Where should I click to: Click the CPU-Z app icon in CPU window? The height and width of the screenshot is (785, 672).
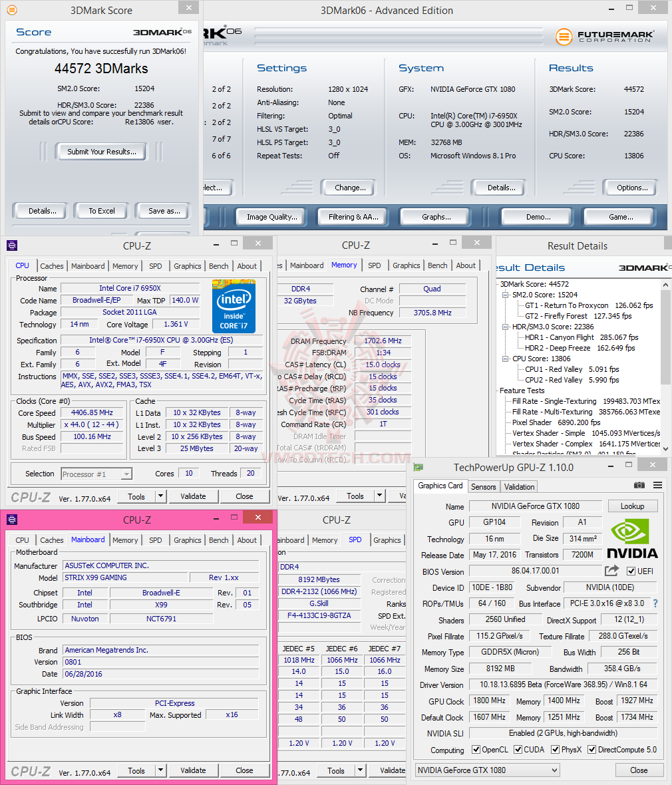(x=12, y=245)
